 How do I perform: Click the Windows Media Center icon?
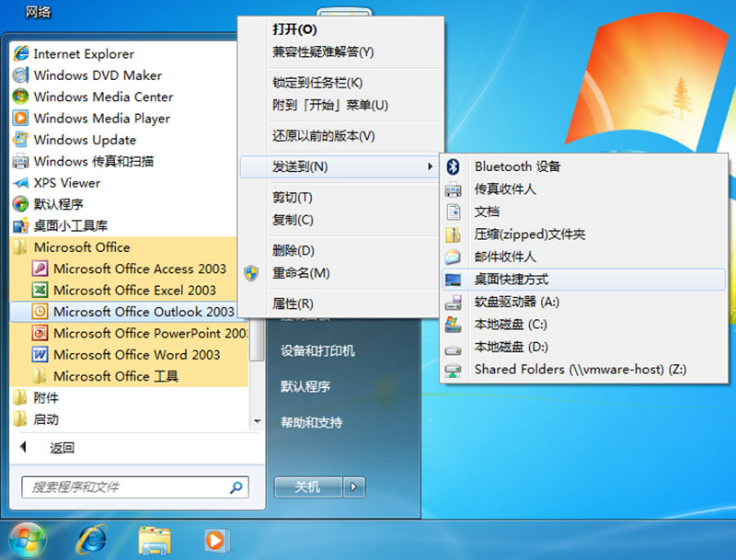point(20,97)
